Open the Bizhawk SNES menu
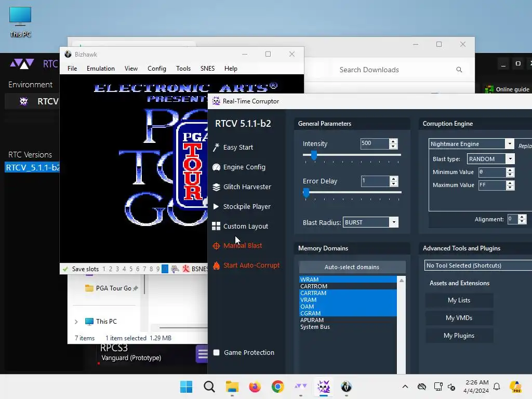 pyautogui.click(x=207, y=69)
